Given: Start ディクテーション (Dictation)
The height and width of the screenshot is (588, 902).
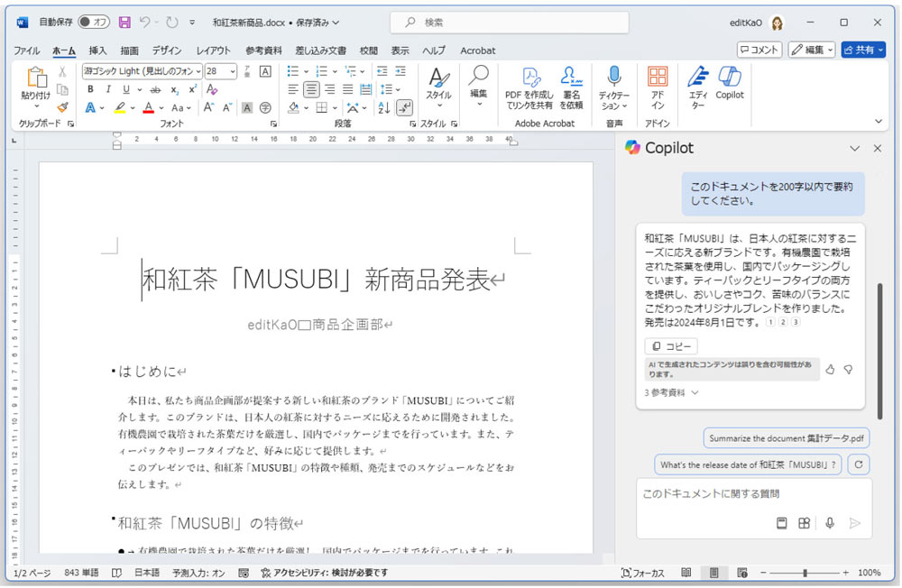Looking at the screenshot, I should point(613,86).
